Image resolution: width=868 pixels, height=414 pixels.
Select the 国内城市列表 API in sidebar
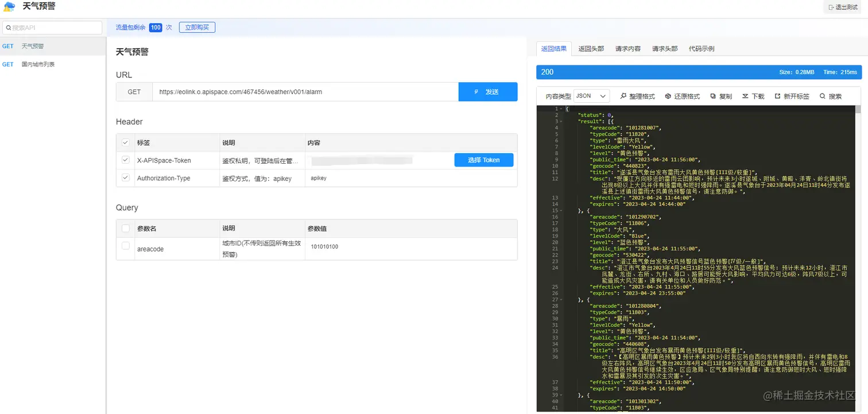click(x=53, y=64)
